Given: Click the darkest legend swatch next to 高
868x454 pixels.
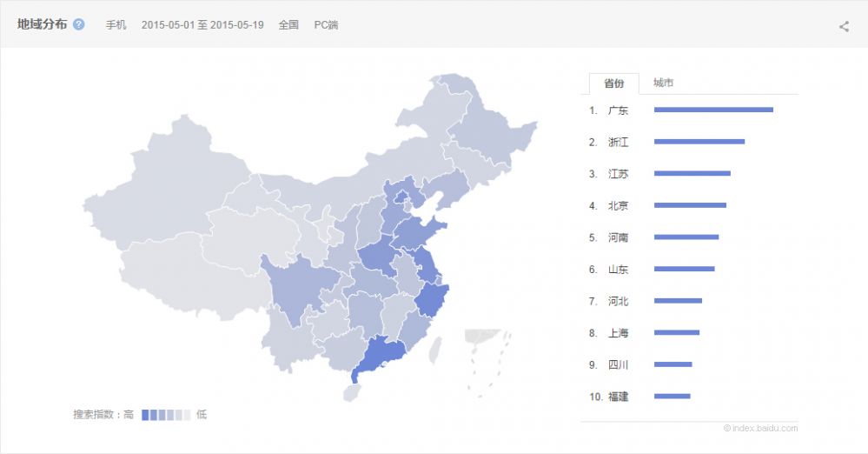Looking at the screenshot, I should coord(145,415).
